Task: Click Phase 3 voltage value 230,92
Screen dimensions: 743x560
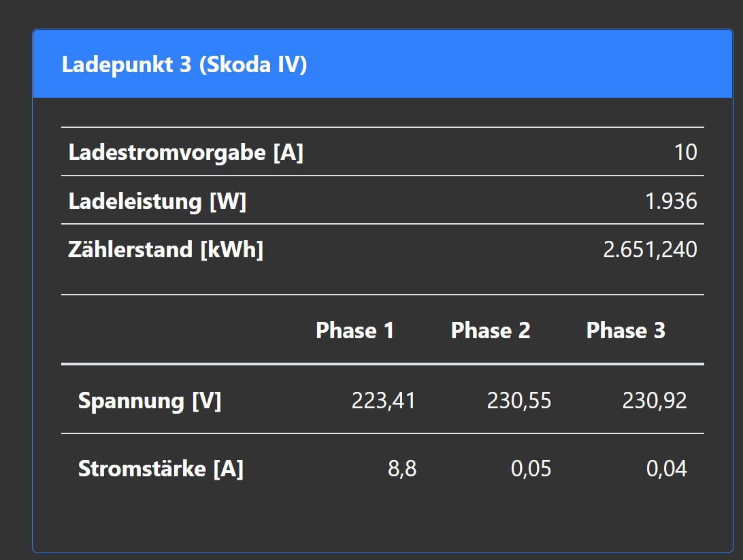Action: [x=654, y=401]
